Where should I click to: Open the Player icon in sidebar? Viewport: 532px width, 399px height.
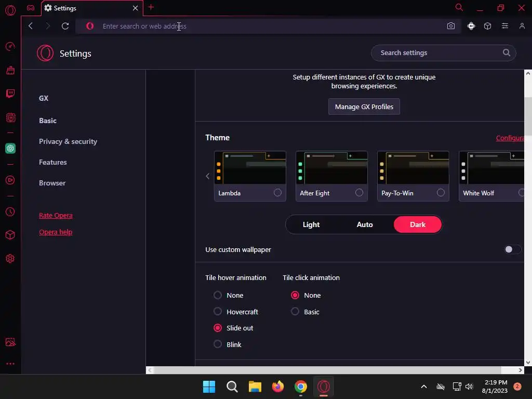(10, 180)
